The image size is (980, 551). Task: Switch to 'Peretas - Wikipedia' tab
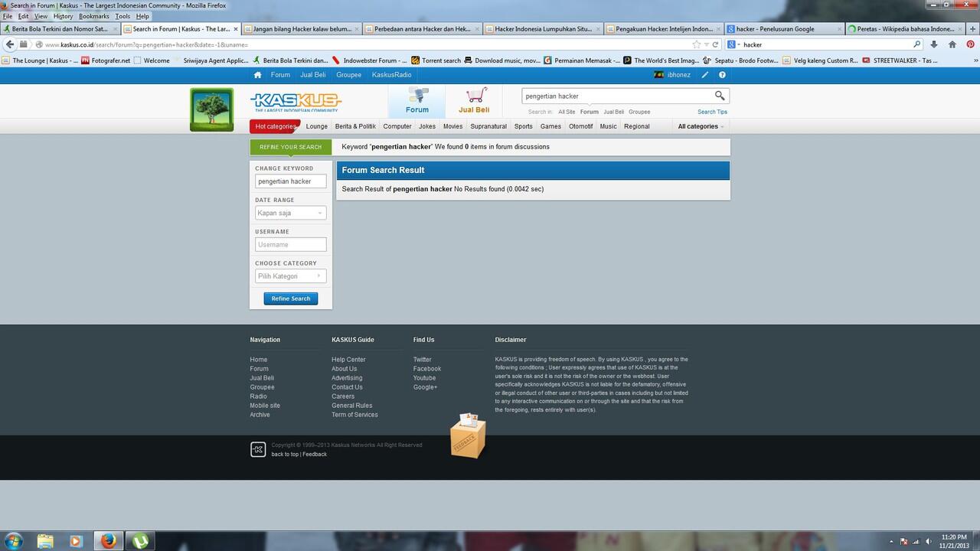906,29
